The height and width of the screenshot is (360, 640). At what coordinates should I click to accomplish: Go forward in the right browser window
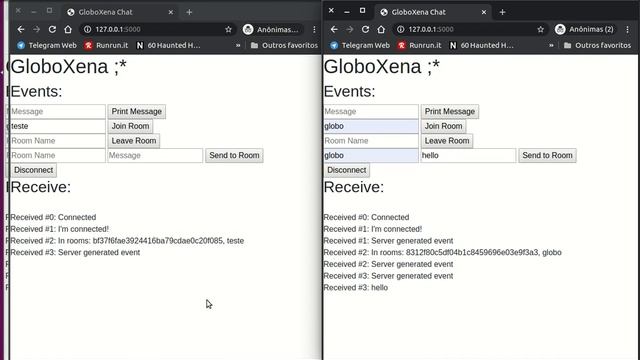[x=349, y=29]
